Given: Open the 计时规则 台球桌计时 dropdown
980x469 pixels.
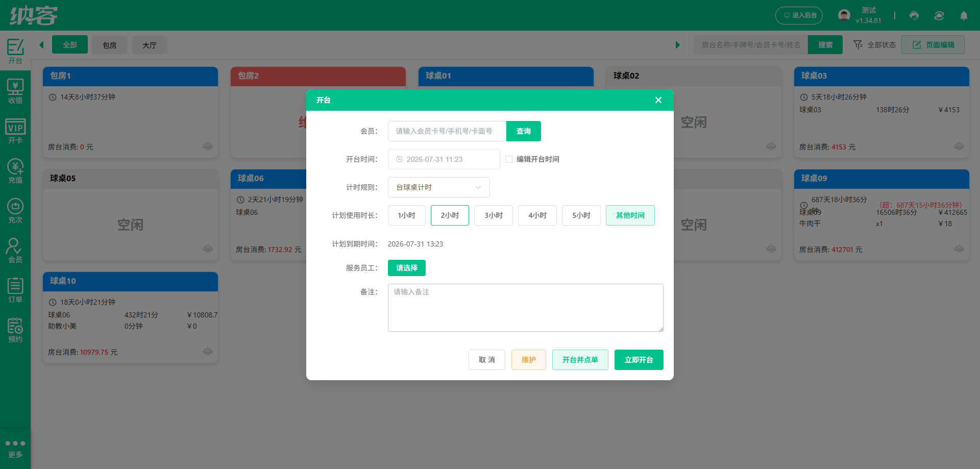Looking at the screenshot, I should (x=439, y=187).
